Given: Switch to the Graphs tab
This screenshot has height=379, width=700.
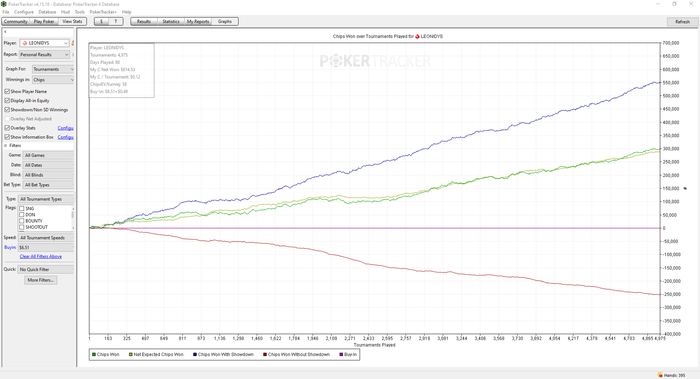Looking at the screenshot, I should 225,21.
